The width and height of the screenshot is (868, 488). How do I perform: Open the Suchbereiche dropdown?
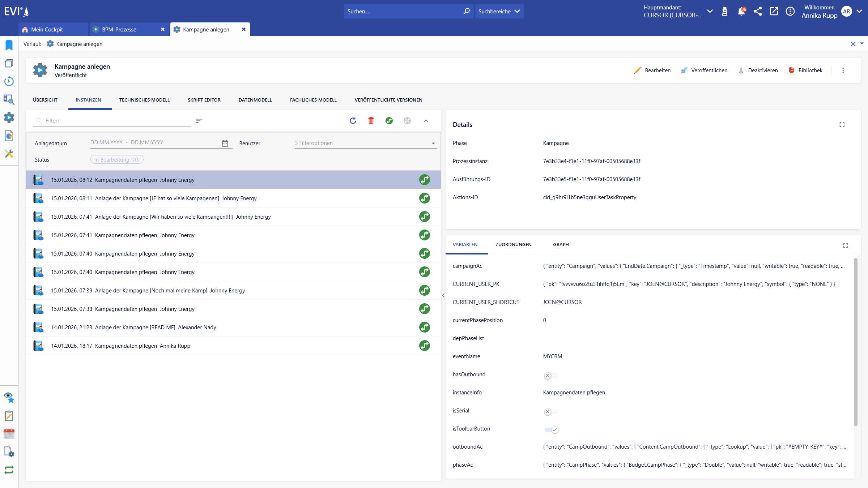pos(499,11)
